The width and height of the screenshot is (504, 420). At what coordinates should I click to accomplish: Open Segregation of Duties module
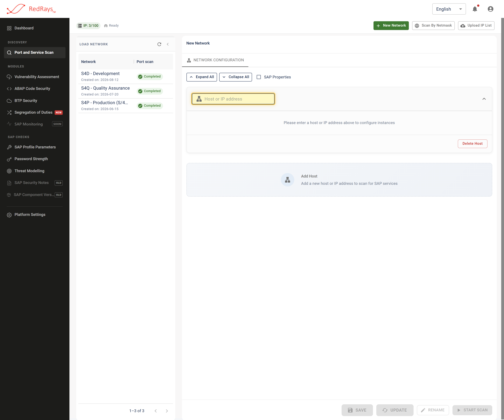pyautogui.click(x=35, y=112)
